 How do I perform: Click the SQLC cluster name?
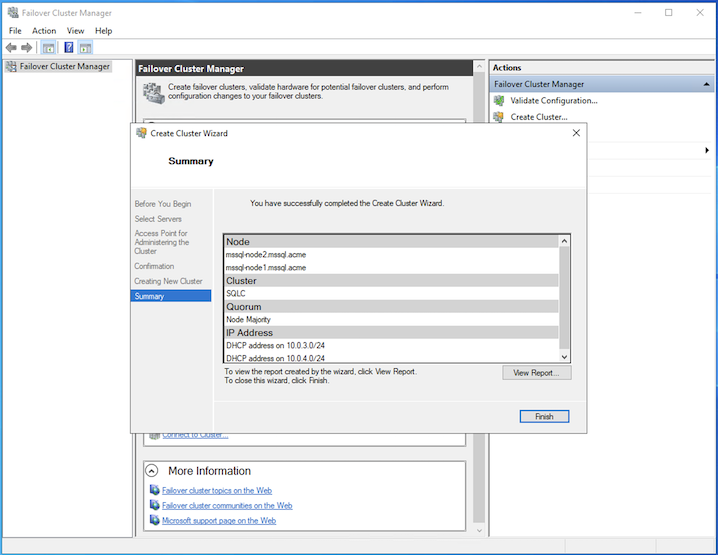pos(235,294)
